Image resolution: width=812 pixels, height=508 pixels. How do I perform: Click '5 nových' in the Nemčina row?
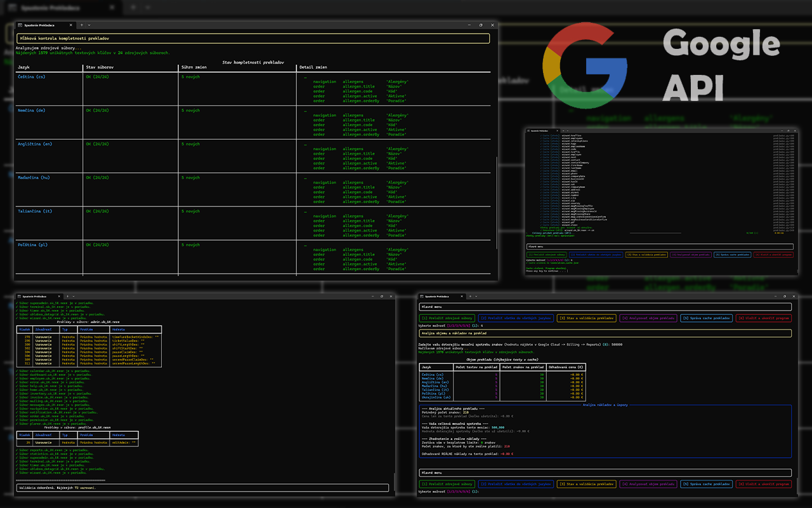click(190, 110)
